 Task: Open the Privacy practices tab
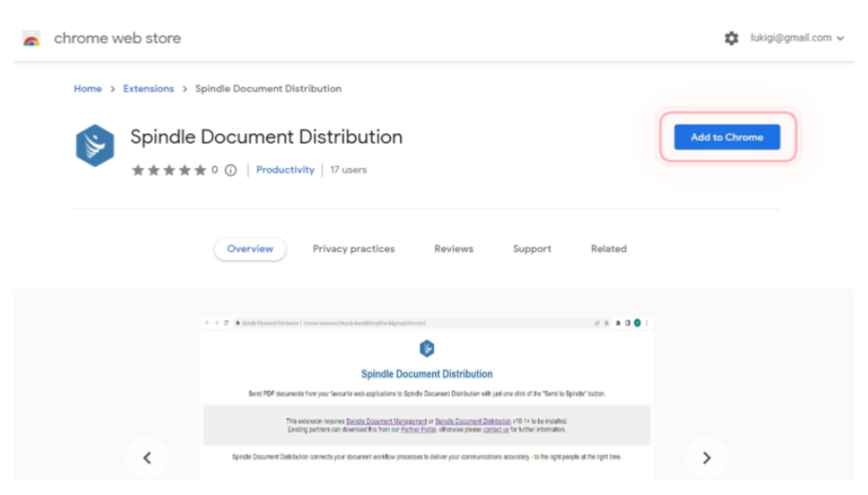(353, 249)
